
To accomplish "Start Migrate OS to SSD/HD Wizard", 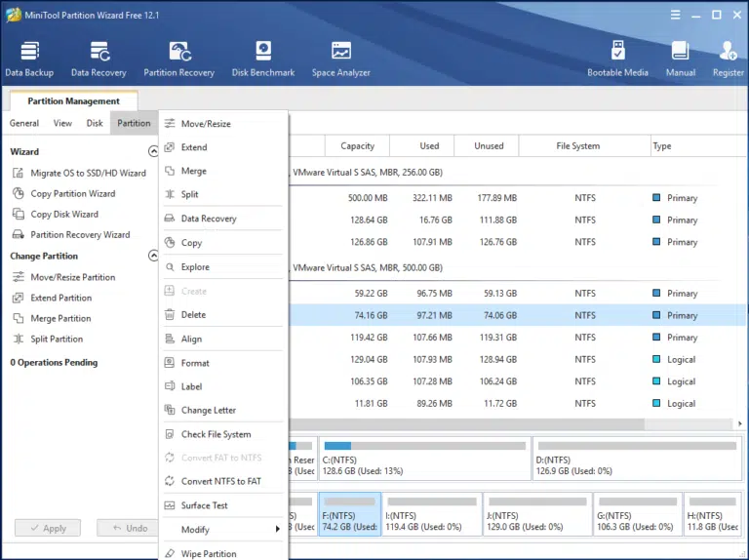I will pyautogui.click(x=79, y=173).
